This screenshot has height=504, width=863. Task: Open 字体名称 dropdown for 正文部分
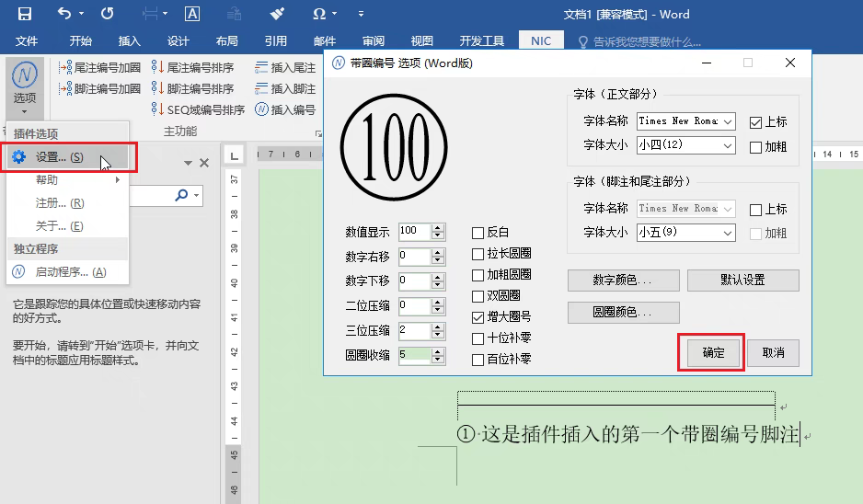728,121
